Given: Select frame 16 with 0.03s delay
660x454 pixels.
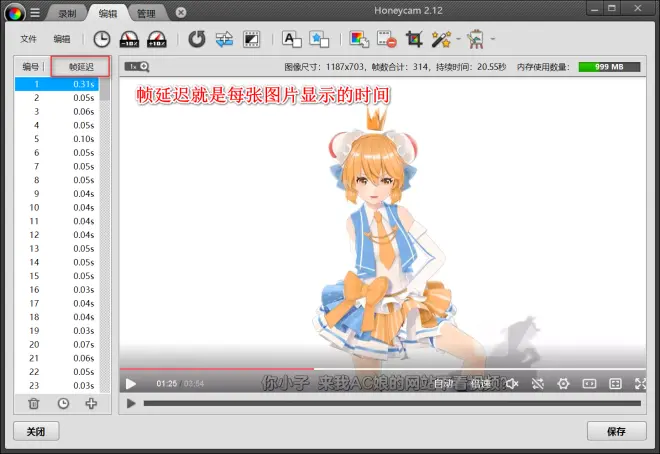Looking at the screenshot, I should point(57,289).
